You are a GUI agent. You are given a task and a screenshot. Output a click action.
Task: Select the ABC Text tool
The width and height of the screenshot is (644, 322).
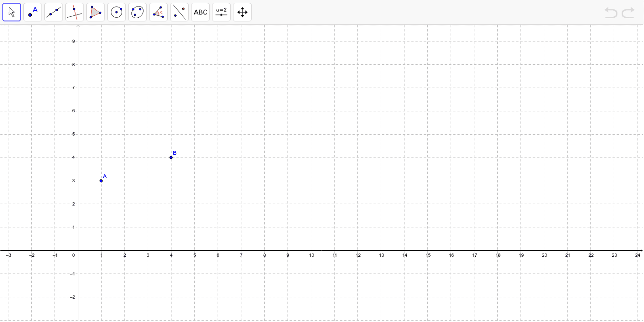200,12
